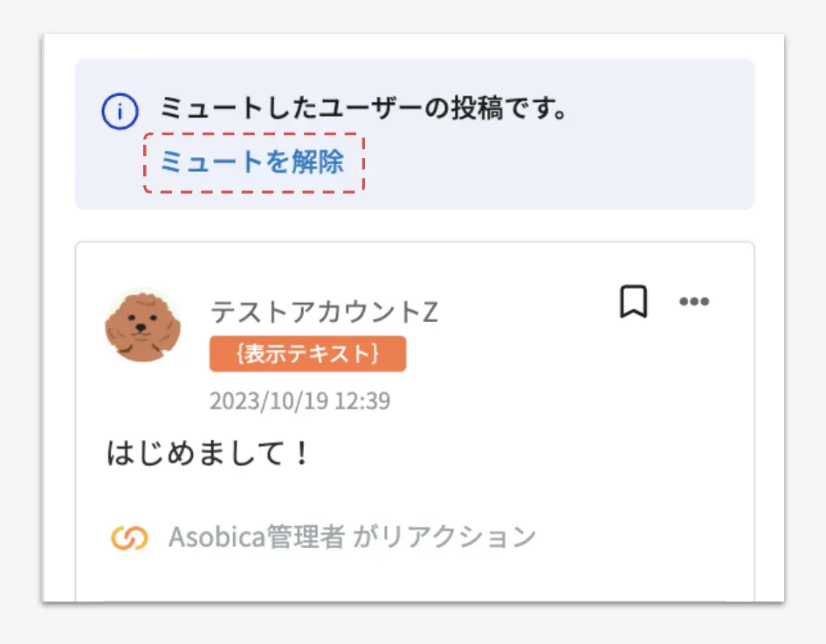
Task: Open the poodle profile avatar
Action: (143, 325)
